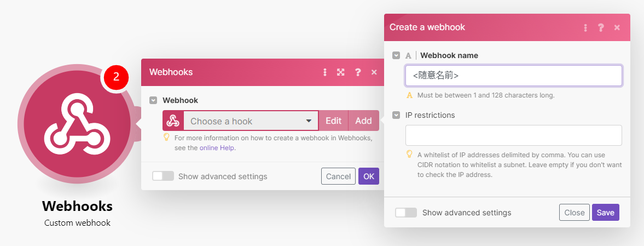Viewport: 644px width, 246px height.
Task: Save the new webhook
Action: pos(605,212)
